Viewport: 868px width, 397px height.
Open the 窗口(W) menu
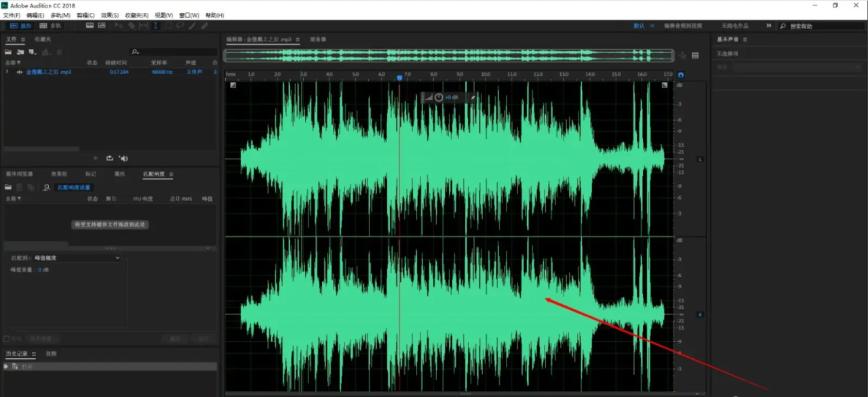click(189, 15)
